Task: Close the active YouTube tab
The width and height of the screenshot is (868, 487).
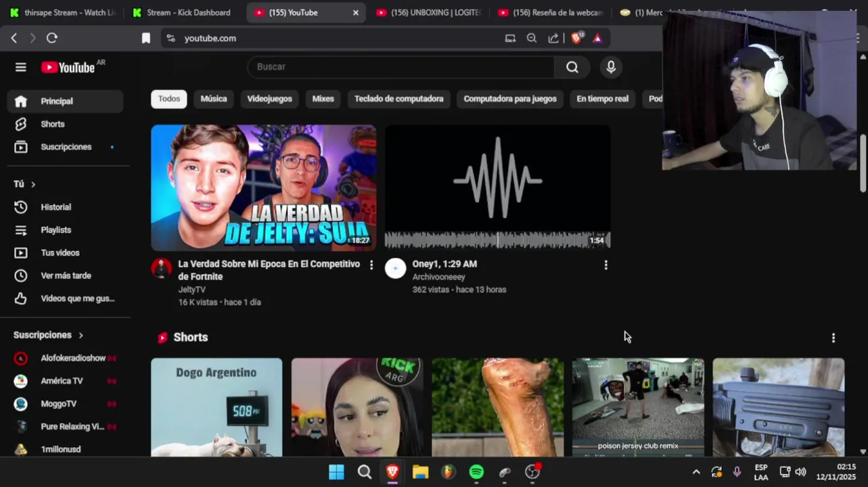Action: coord(355,12)
